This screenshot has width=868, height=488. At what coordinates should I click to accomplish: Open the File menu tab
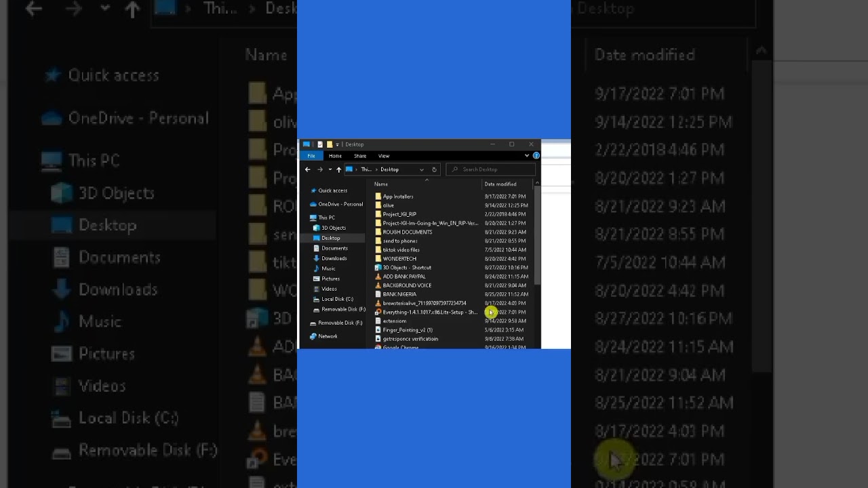click(x=311, y=156)
